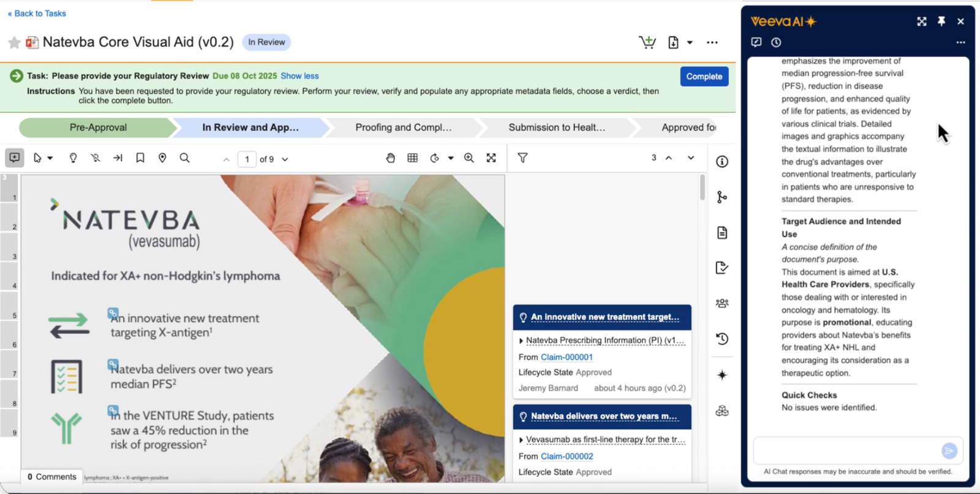The width and height of the screenshot is (980, 494).
Task: Open the page selector dropdown
Action: 285,159
